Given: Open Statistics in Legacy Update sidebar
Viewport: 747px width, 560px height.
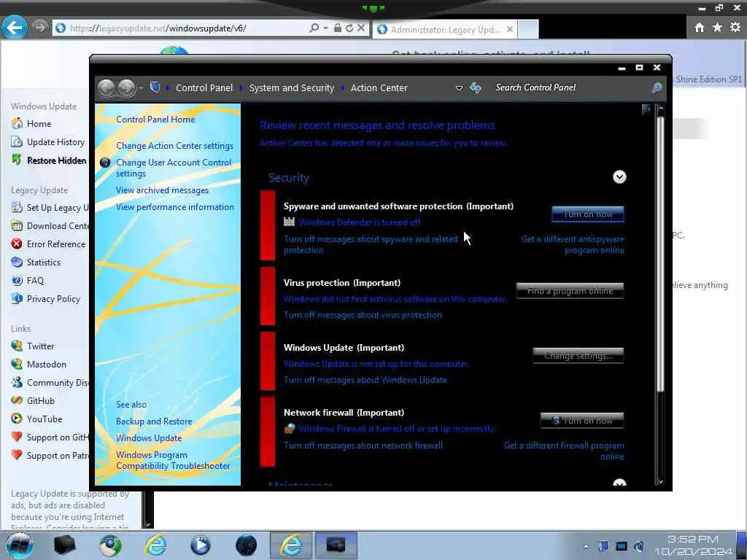Looking at the screenshot, I should click(x=43, y=262).
